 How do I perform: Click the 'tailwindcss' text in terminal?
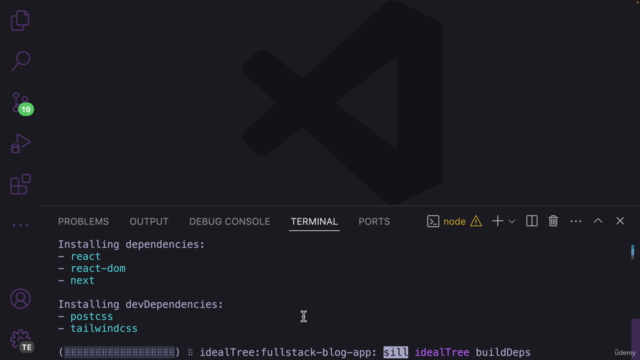pyautogui.click(x=104, y=329)
